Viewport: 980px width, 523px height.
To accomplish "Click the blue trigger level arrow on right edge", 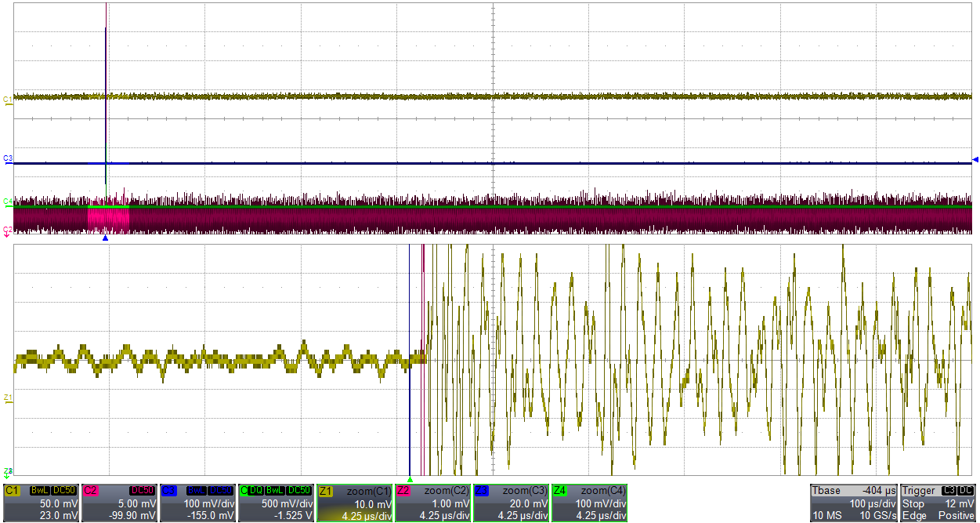I will 975,160.
